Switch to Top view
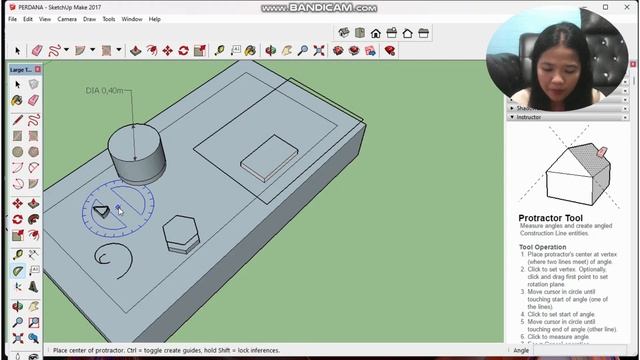The height and width of the screenshot is (360, 640). tap(360, 33)
